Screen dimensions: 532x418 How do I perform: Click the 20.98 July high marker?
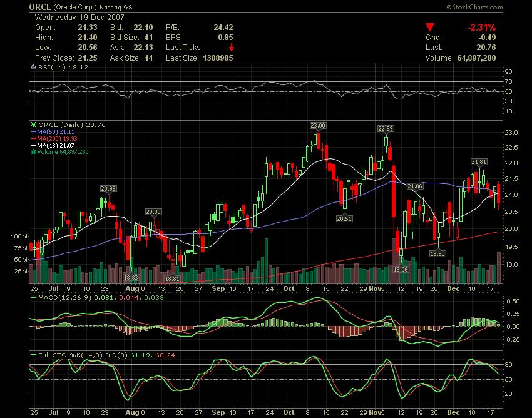point(108,188)
